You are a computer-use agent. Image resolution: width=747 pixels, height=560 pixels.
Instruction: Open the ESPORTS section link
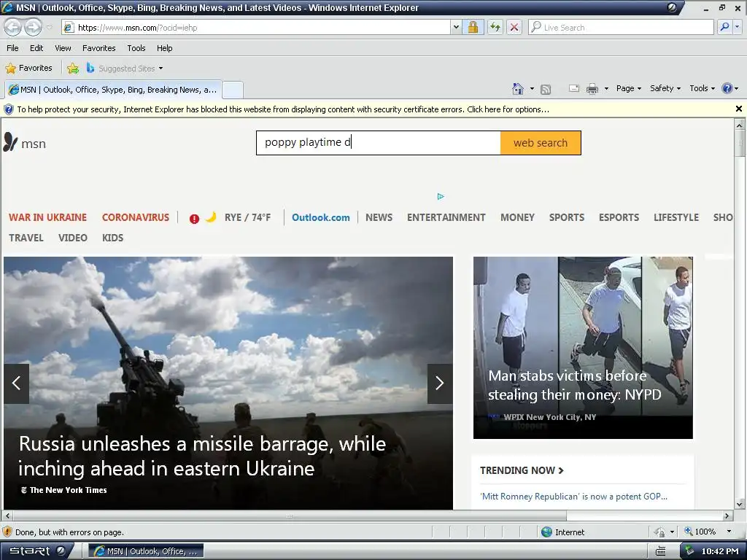click(x=619, y=217)
